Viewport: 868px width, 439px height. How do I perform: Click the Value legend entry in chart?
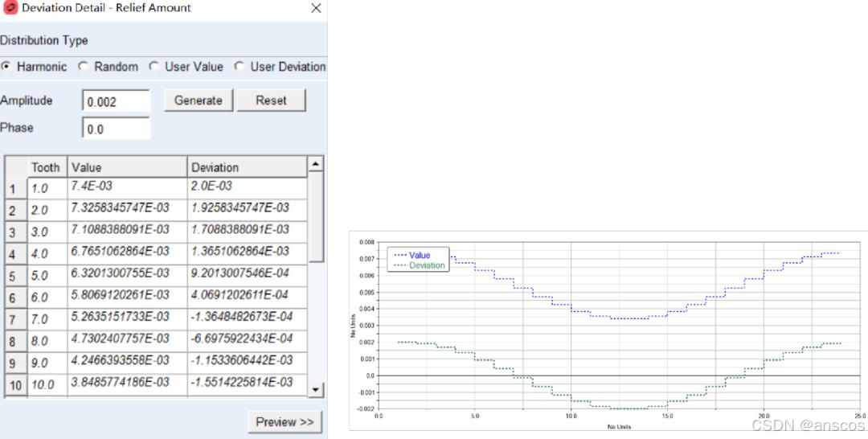(x=411, y=255)
